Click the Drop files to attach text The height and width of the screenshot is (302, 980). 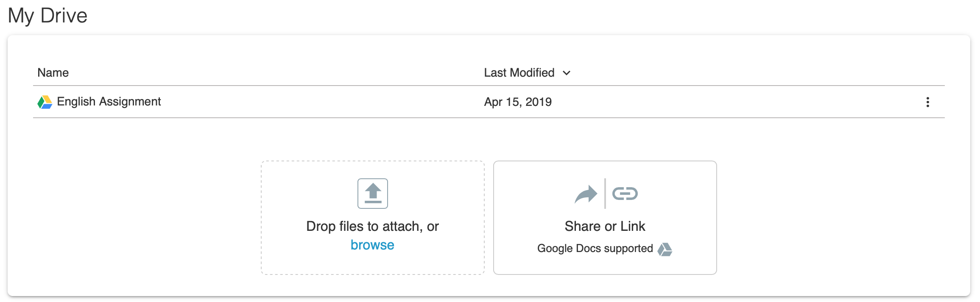(x=372, y=226)
